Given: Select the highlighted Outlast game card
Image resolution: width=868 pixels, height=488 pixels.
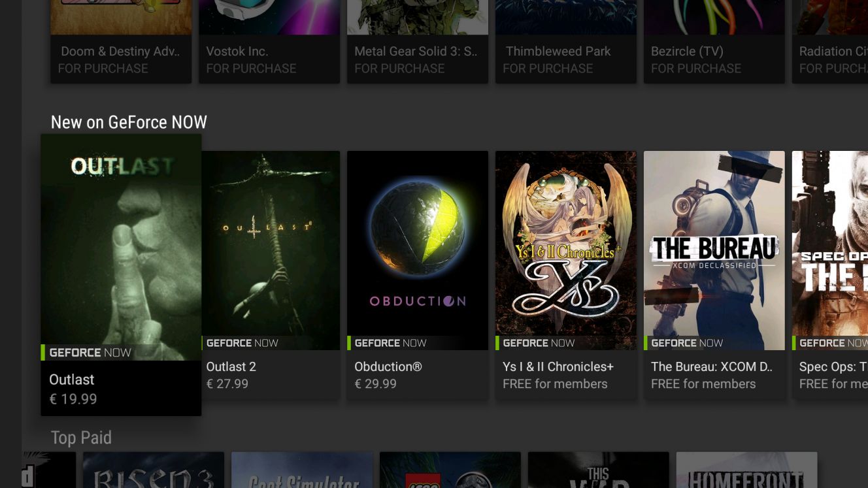Looking at the screenshot, I should pyautogui.click(x=121, y=275).
